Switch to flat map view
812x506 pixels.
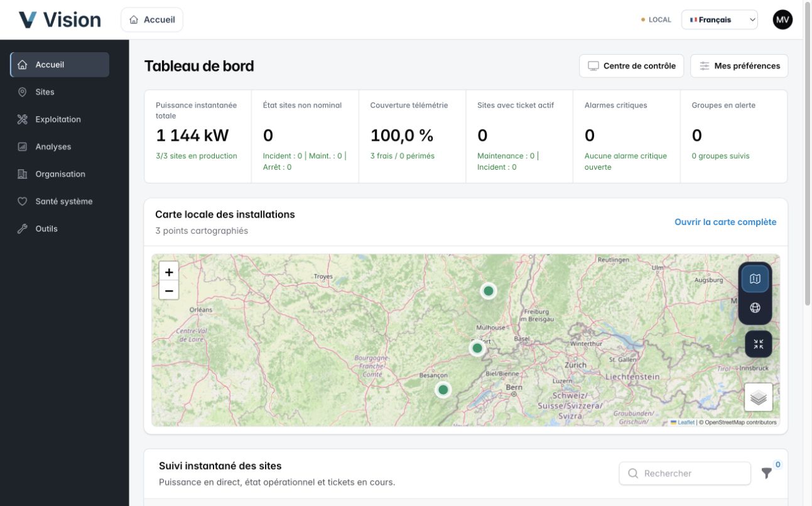point(755,279)
